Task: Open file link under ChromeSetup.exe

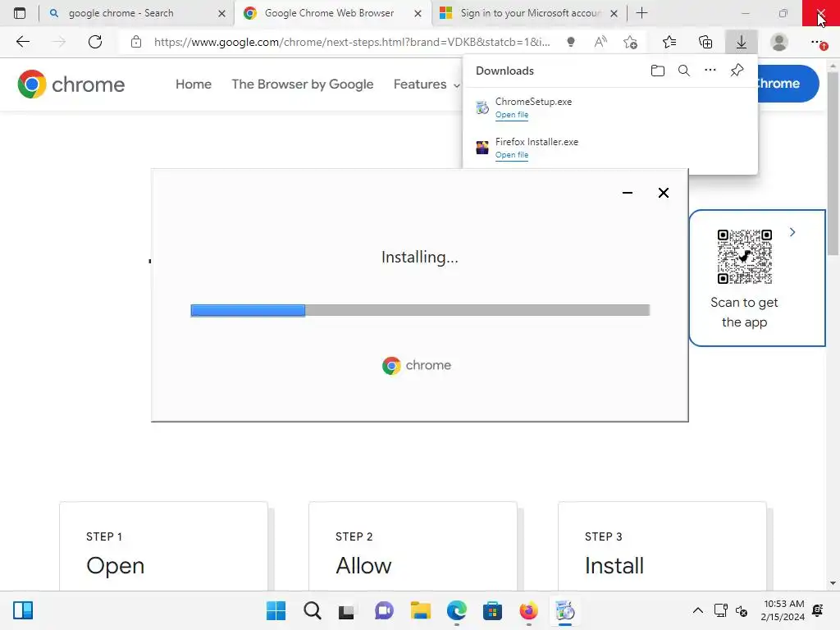Action: [512, 115]
